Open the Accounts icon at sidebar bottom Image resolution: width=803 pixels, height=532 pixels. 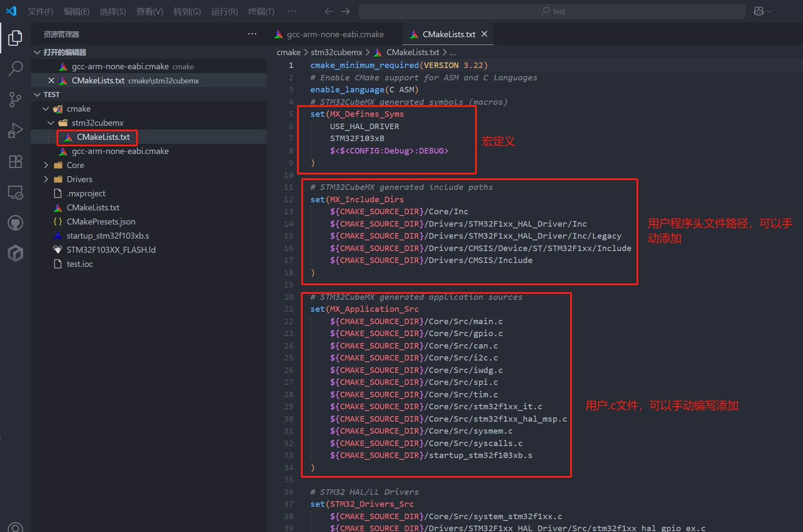[x=15, y=527]
